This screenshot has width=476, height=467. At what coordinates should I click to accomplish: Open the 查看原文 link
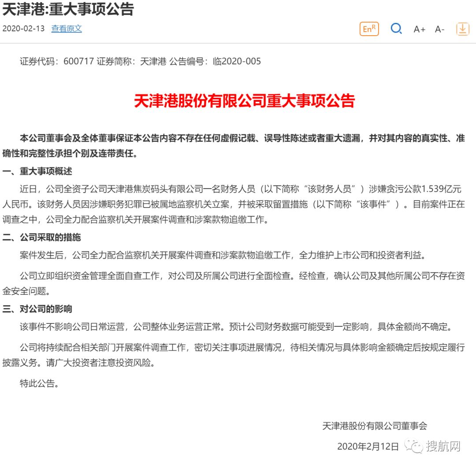67,29
